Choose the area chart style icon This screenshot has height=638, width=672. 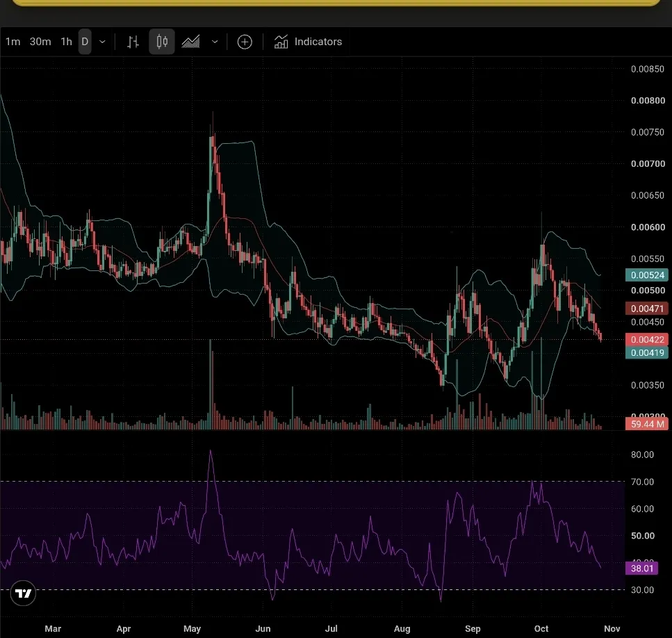click(190, 42)
